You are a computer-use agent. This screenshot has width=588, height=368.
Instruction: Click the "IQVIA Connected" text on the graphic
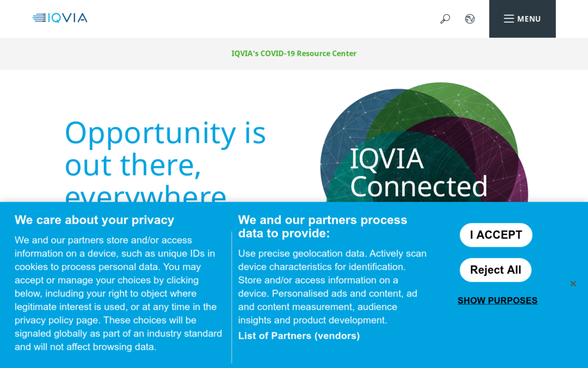click(x=418, y=172)
